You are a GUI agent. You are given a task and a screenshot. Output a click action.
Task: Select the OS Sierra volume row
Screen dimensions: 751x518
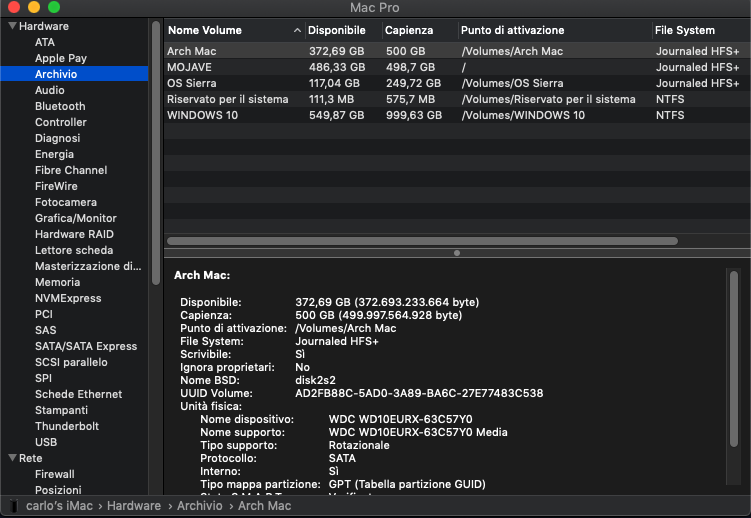click(x=457, y=83)
